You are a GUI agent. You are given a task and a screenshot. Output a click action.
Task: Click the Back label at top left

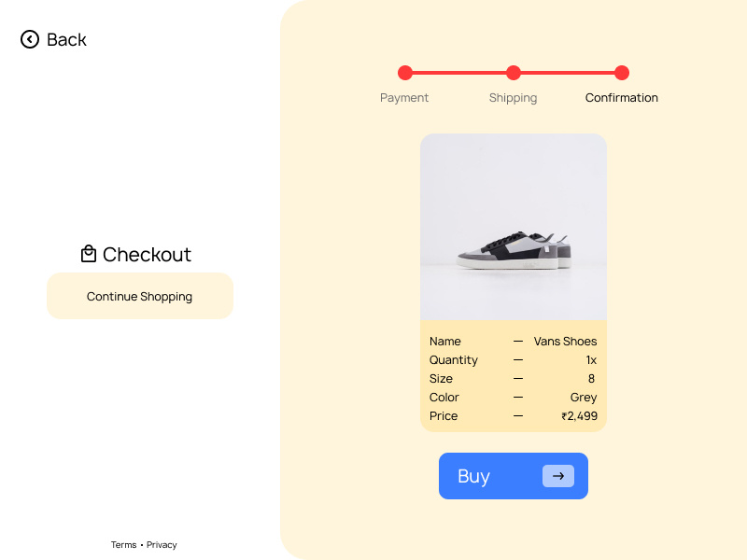pyautogui.click(x=65, y=39)
